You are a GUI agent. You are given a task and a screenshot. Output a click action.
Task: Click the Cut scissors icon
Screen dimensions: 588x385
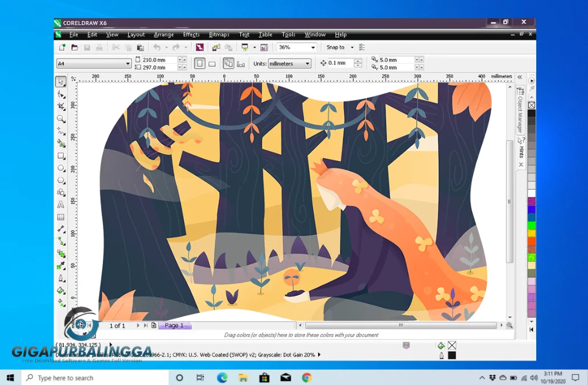click(116, 47)
